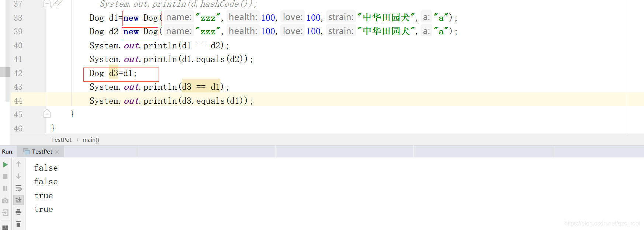
Task: Click TestPet in the breadcrumb bar
Action: click(61, 140)
